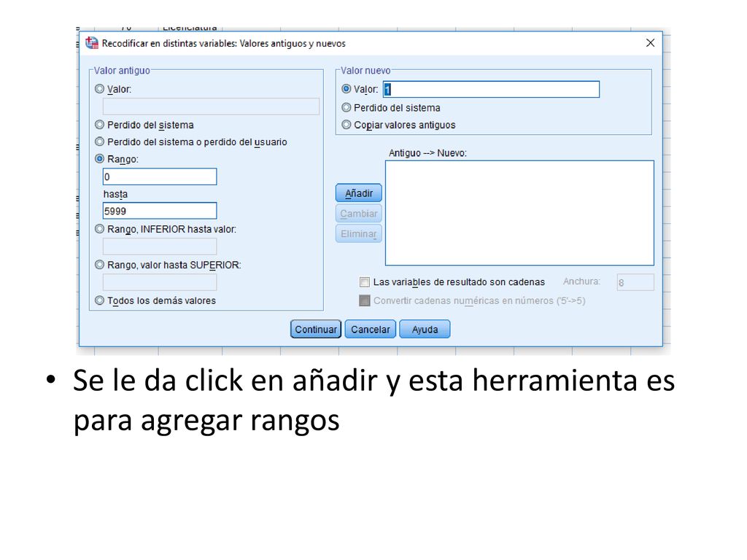The height and width of the screenshot is (560, 747).
Task: Open help via Ayuda button
Action: [x=425, y=329]
